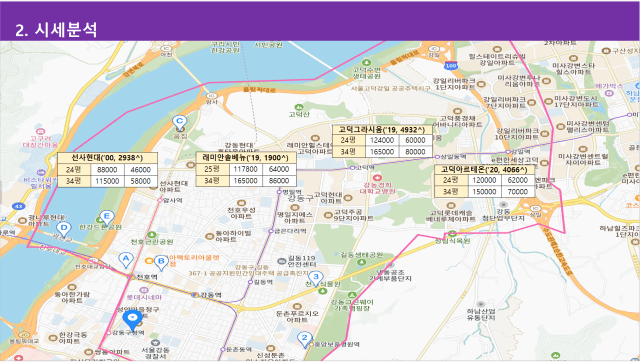Click the 고덕산 mountain icon
This screenshot has width=640, height=362.
(x=299, y=107)
